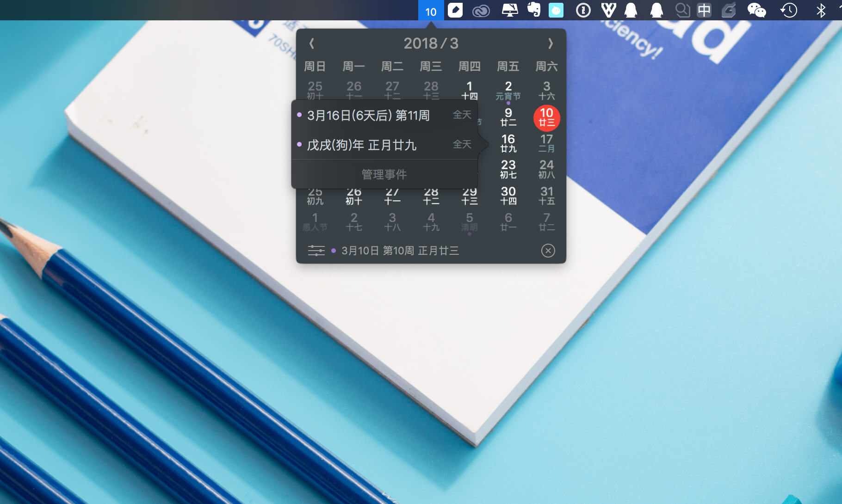The image size is (842, 504).
Task: Select April 7 廿二
Action: click(547, 222)
